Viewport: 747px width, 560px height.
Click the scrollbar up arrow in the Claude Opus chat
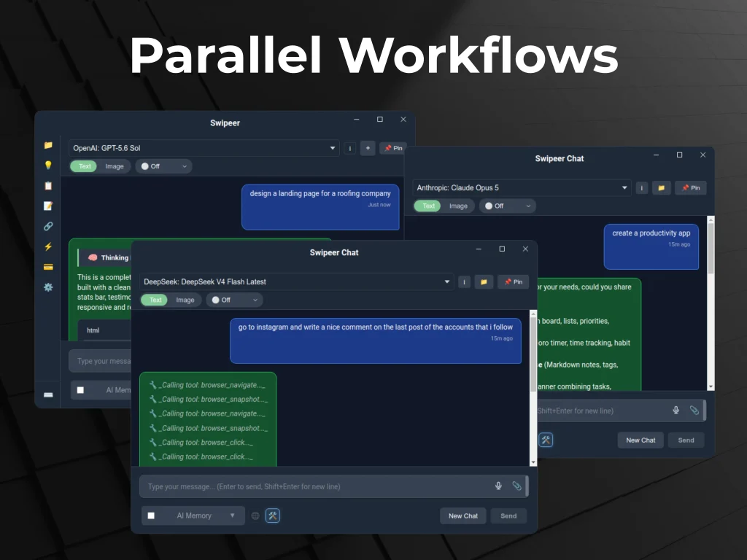711,220
